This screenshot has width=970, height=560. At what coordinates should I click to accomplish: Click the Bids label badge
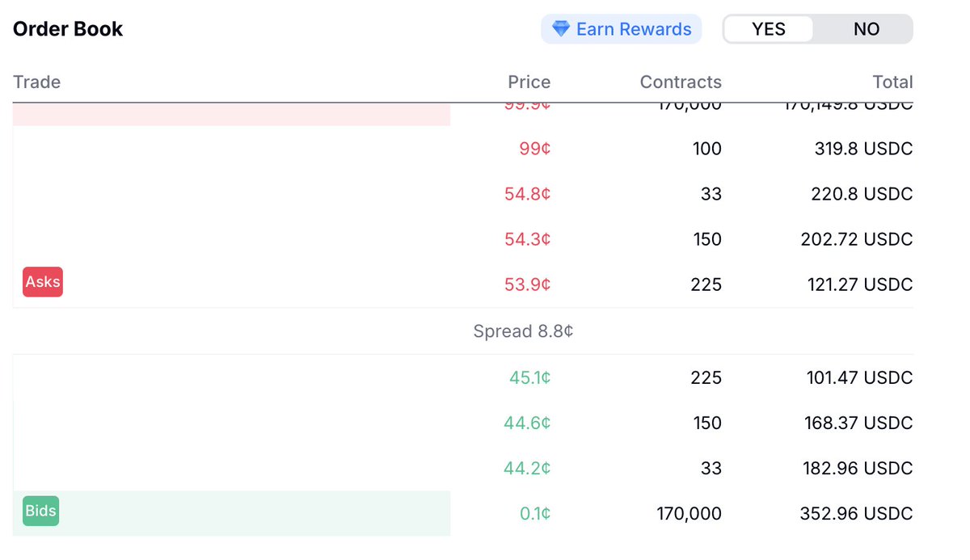click(40, 511)
